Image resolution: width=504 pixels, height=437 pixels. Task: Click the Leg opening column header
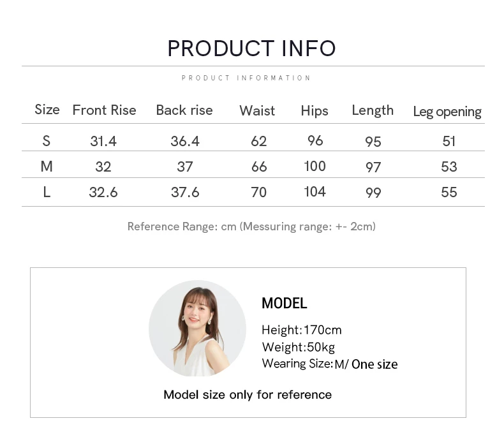tap(447, 112)
